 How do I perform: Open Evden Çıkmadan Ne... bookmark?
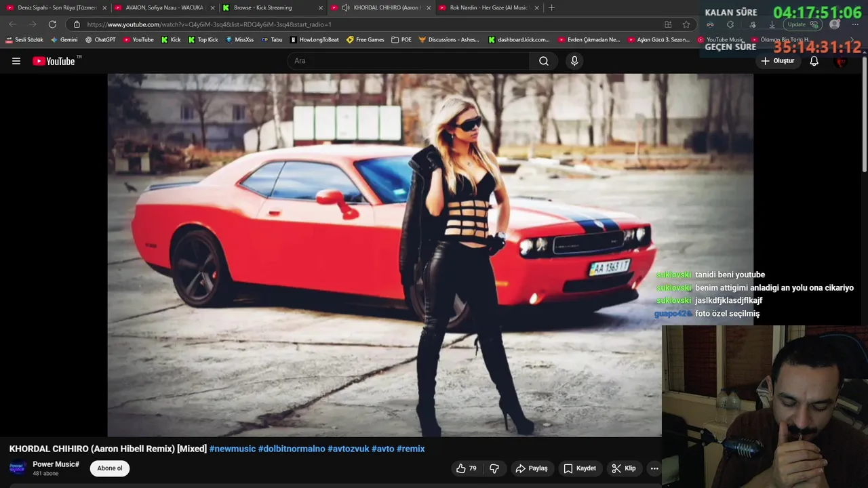[589, 40]
